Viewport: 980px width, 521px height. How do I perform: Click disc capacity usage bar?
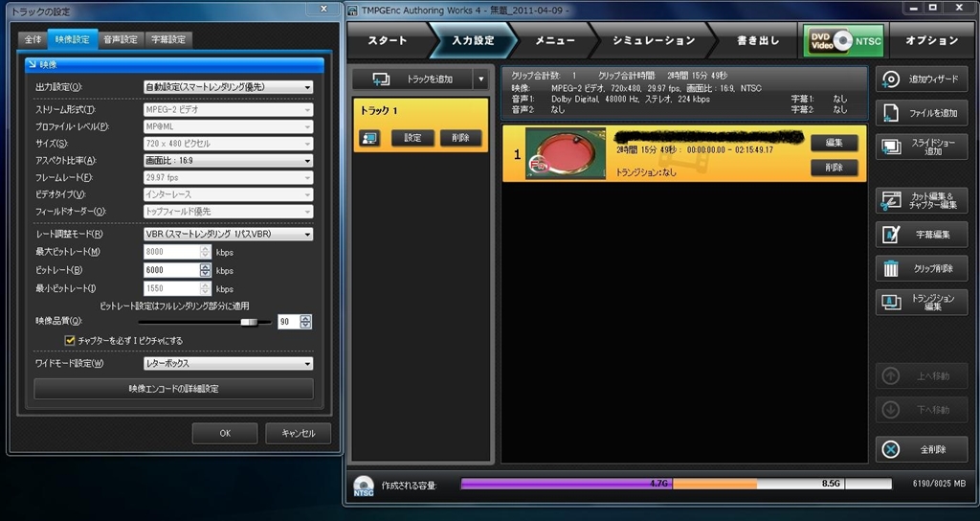click(677, 484)
